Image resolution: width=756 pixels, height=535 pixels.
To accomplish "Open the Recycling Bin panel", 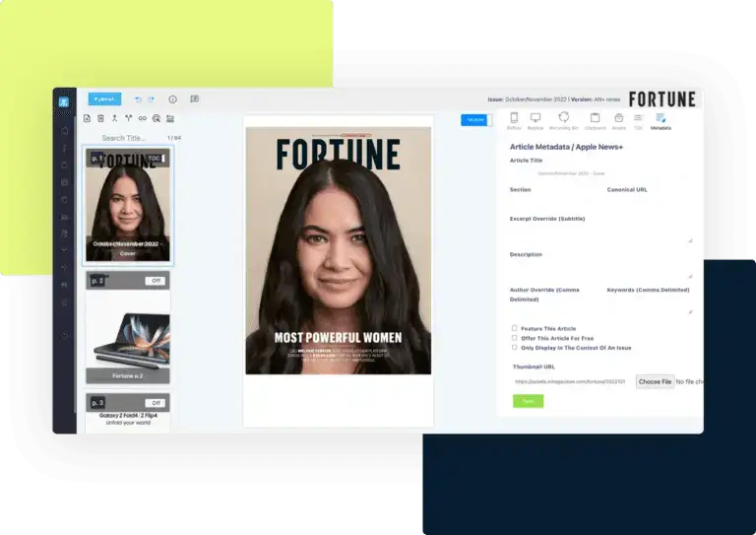I will pos(564,120).
